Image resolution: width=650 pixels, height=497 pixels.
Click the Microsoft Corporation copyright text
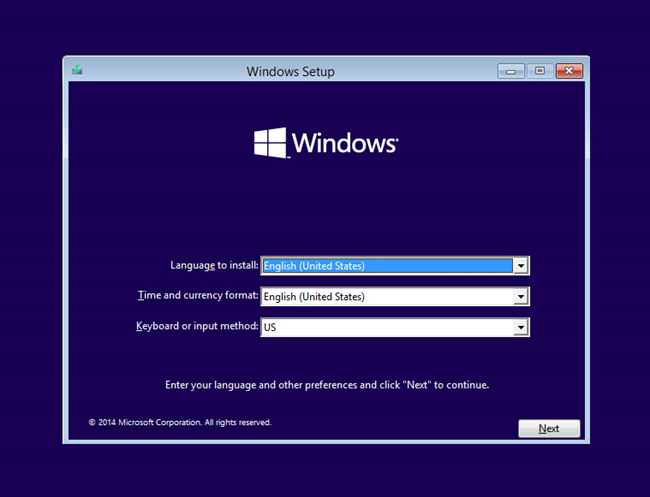tap(180, 422)
